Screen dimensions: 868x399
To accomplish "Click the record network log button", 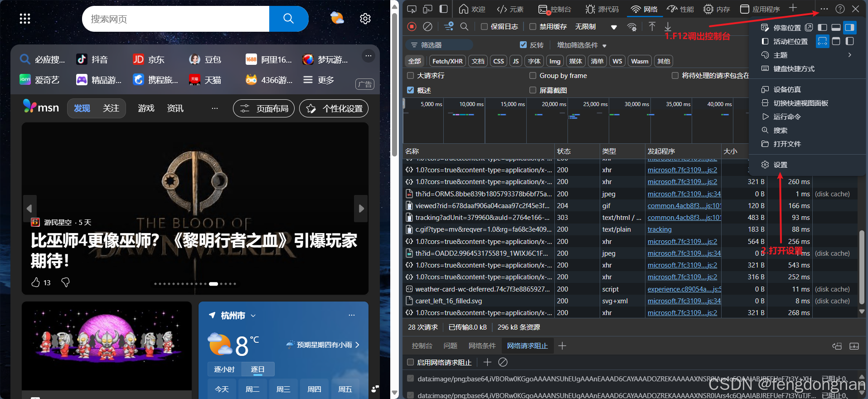I will point(412,27).
